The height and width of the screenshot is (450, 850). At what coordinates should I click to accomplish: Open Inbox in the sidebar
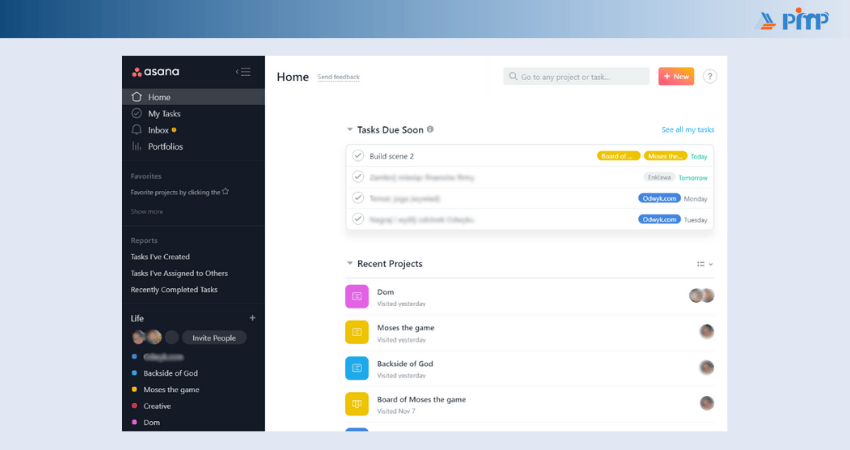point(194,130)
